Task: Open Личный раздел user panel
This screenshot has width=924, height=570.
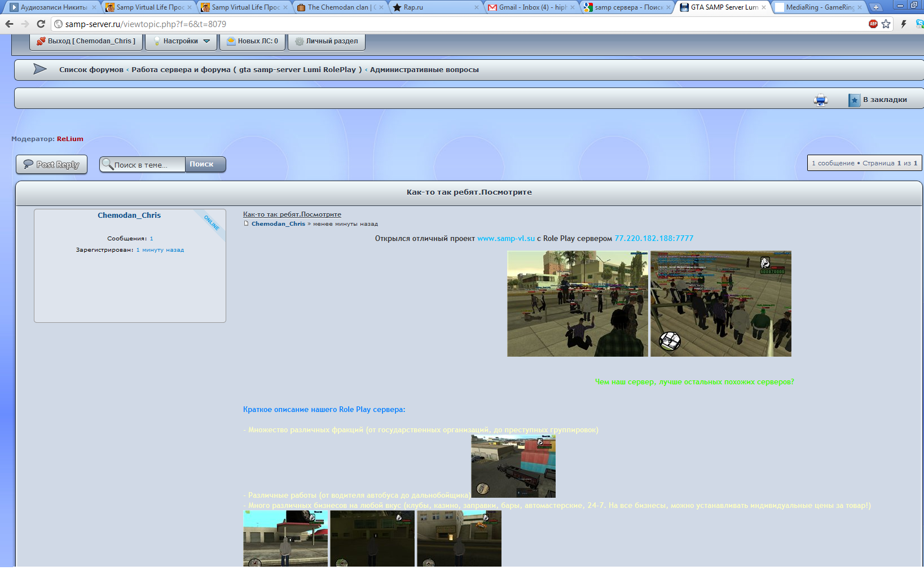Action: click(327, 41)
